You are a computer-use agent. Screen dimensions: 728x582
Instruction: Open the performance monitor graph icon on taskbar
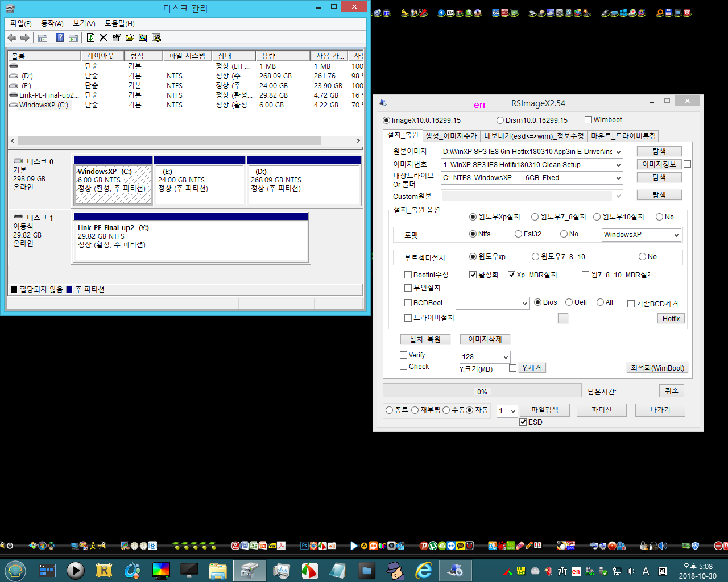281,570
